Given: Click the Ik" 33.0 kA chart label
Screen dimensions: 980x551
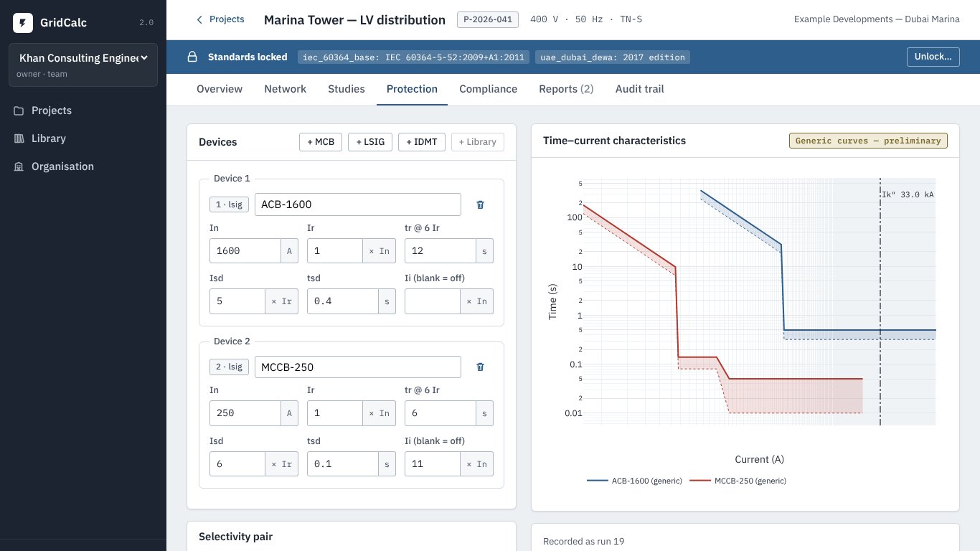Looking at the screenshot, I should (x=908, y=194).
